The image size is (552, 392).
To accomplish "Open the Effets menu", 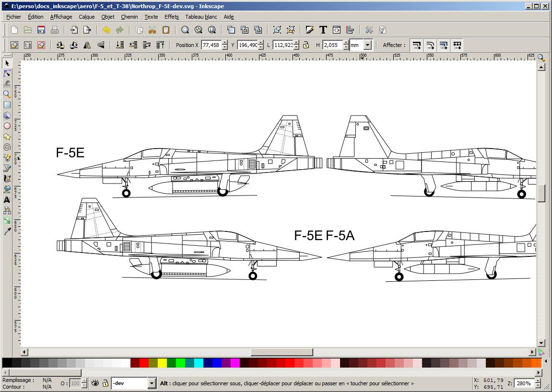I will 171,17.
